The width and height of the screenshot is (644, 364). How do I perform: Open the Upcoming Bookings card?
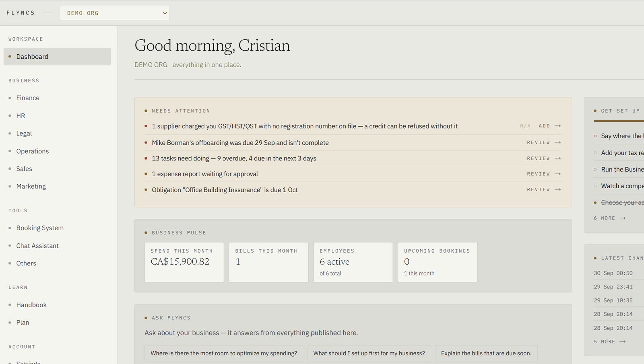point(438,262)
